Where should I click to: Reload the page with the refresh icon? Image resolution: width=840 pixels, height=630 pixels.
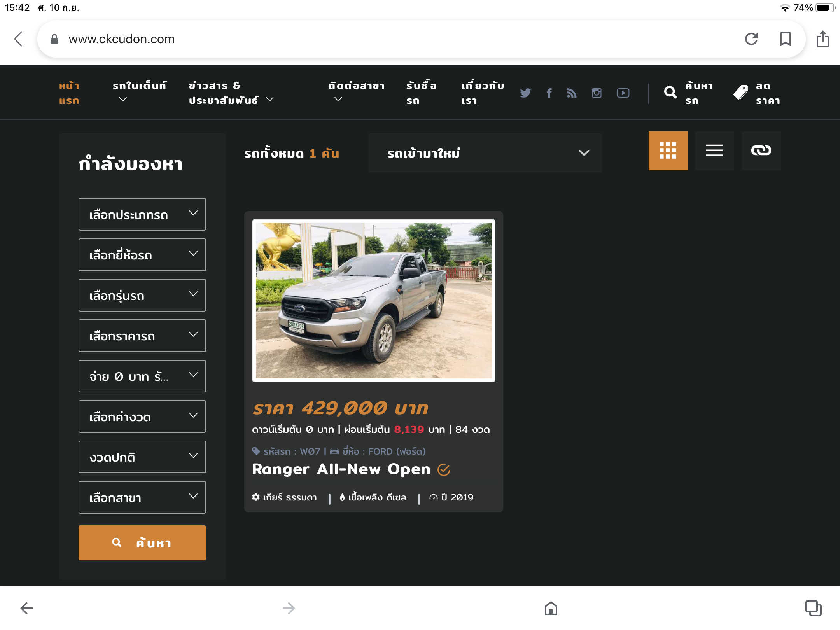(751, 39)
